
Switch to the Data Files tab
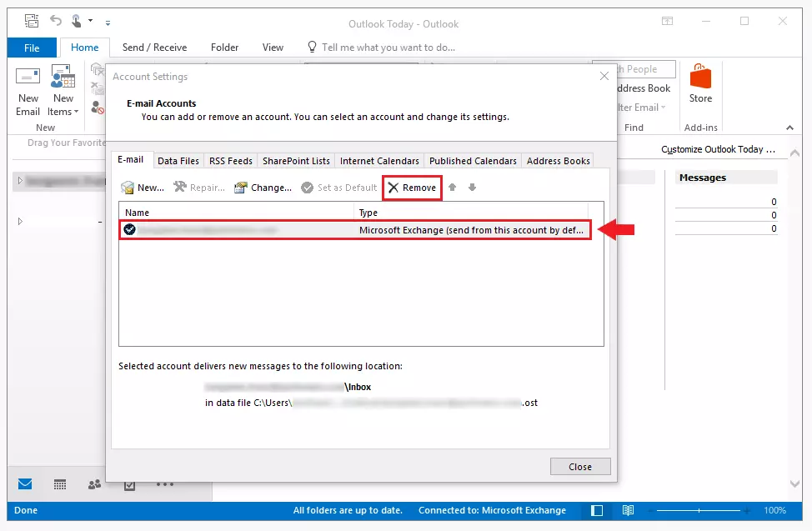click(178, 161)
